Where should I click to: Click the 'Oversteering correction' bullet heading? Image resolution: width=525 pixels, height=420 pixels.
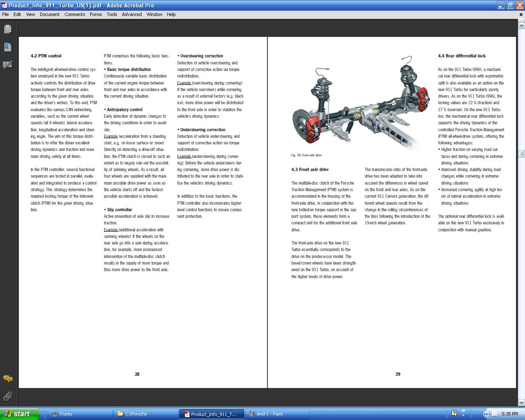202,56
